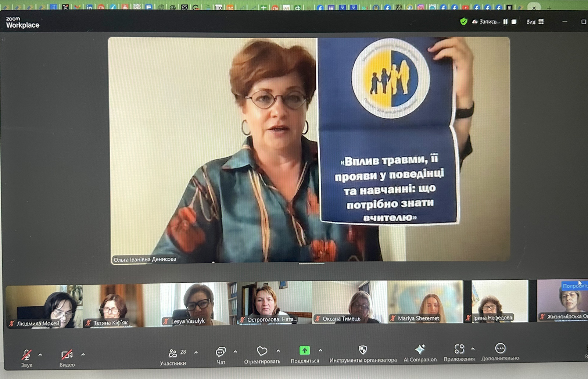The height and width of the screenshot is (379, 588).
Task: Click the green Поделиться share screen icon
Action: click(x=304, y=351)
